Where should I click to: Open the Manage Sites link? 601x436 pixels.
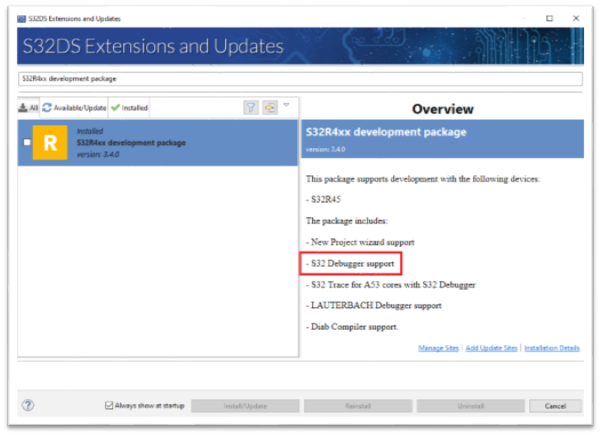coord(438,348)
